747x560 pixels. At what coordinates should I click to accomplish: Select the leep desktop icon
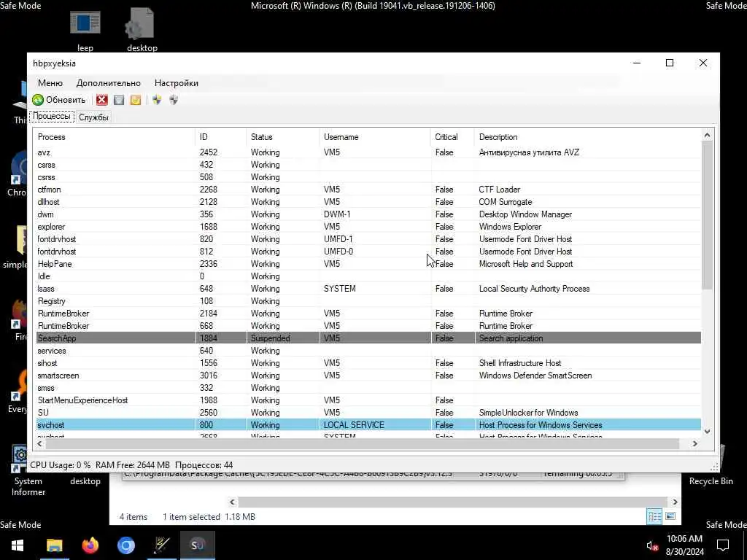85,31
